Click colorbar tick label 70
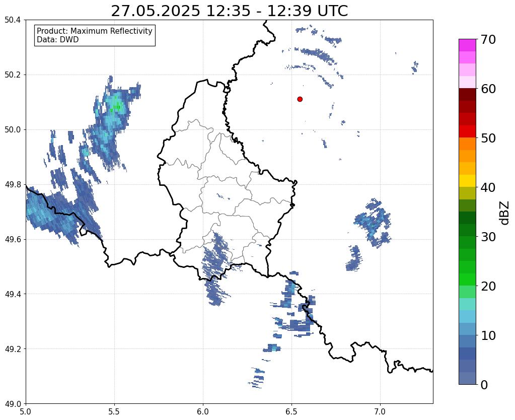515x420 pixels. click(488, 39)
